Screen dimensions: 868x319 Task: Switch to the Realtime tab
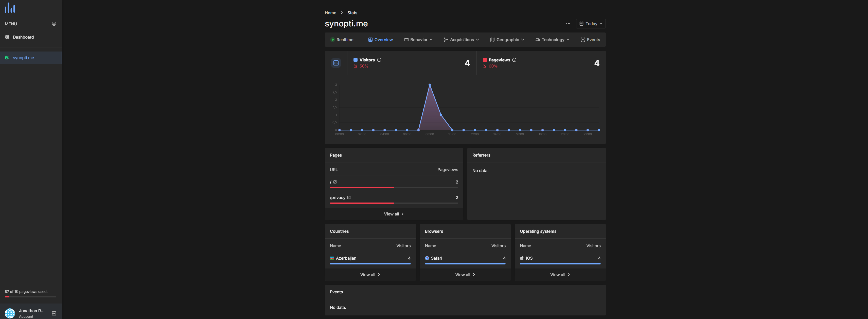(x=342, y=40)
